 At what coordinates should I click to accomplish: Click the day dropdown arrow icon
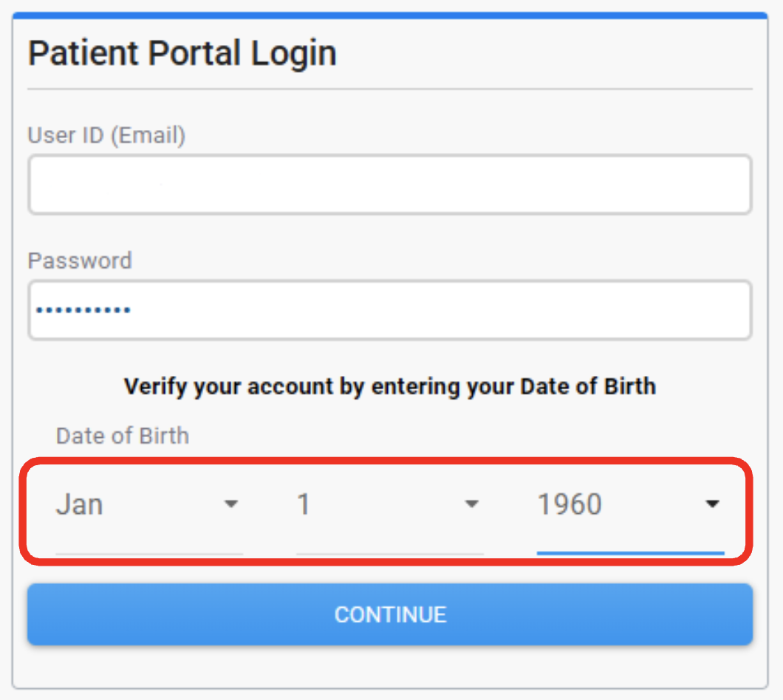pos(471,504)
